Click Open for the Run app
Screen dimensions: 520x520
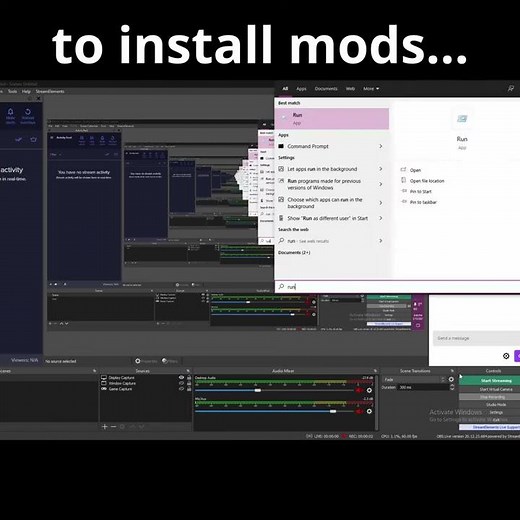415,170
